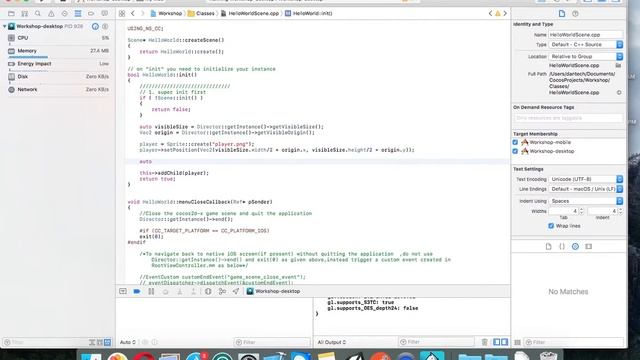Open the Test navigator diamond icon

tap(64, 13)
